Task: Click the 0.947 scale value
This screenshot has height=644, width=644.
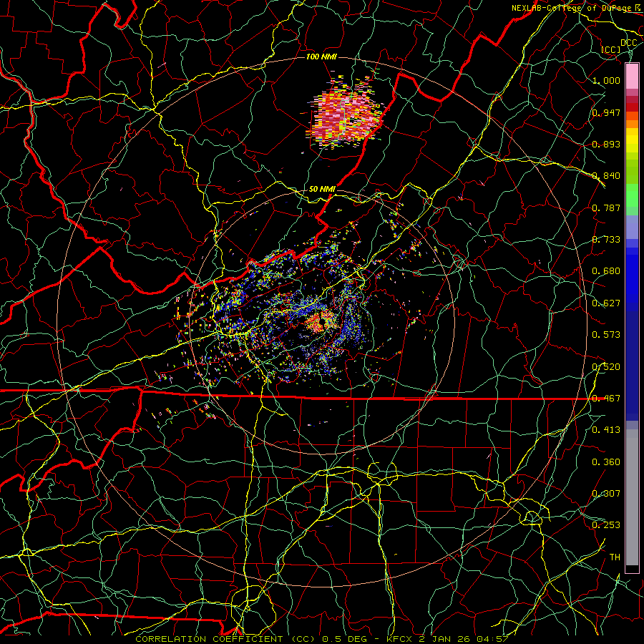Action: 606,112
